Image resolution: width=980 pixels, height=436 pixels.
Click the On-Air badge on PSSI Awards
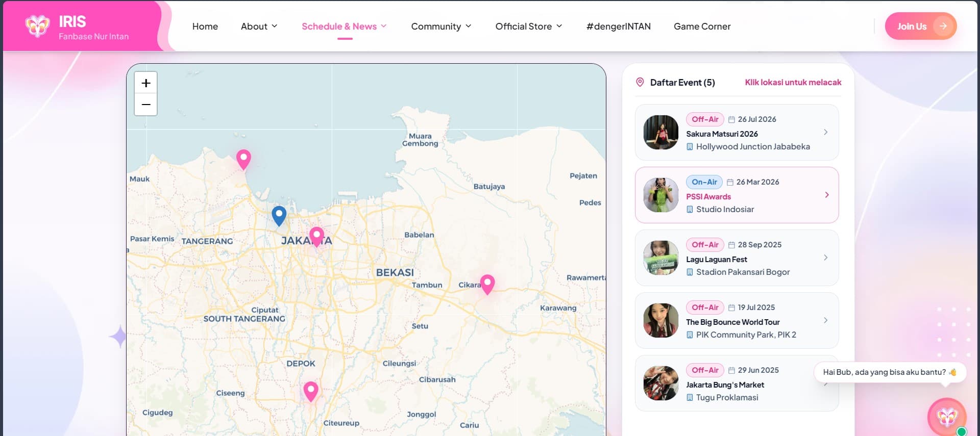click(x=704, y=182)
